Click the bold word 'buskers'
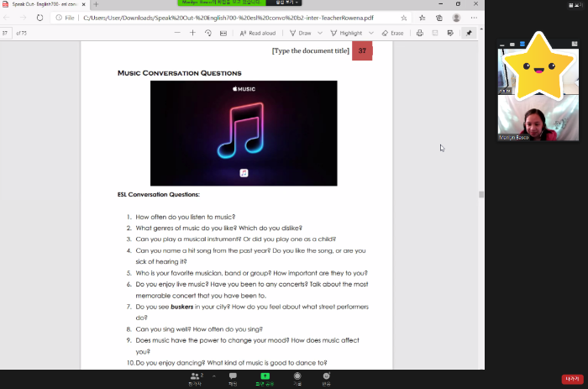This screenshot has height=389, width=588. pos(182,307)
